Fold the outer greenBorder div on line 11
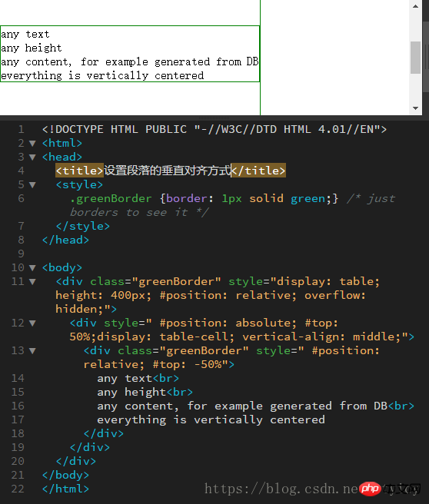This screenshot has width=429, height=504. (32, 282)
